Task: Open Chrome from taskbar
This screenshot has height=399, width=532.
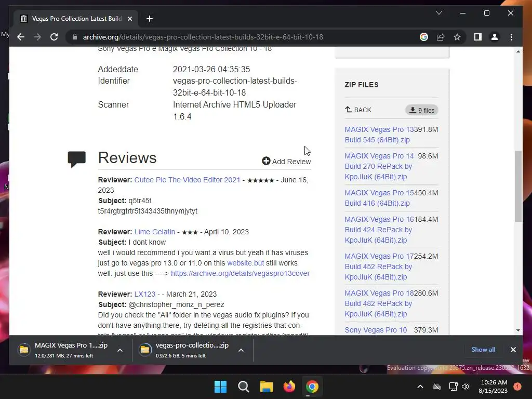Action: coord(312,387)
